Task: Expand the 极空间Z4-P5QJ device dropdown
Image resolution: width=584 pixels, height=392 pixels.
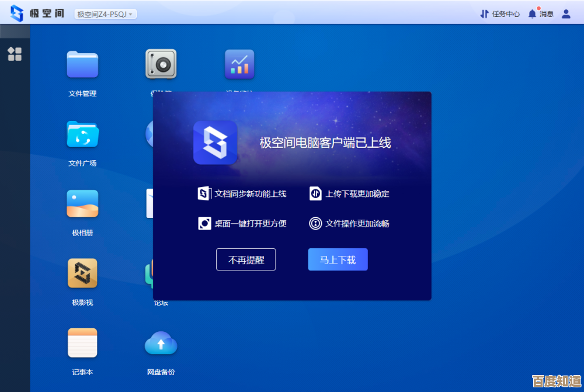Action: [105, 14]
